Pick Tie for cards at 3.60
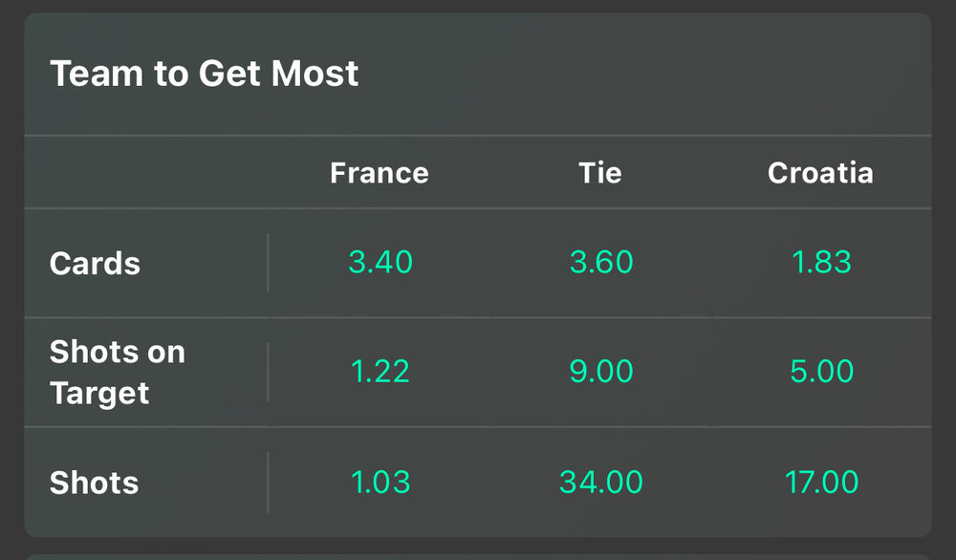The width and height of the screenshot is (956, 560). coord(601,264)
